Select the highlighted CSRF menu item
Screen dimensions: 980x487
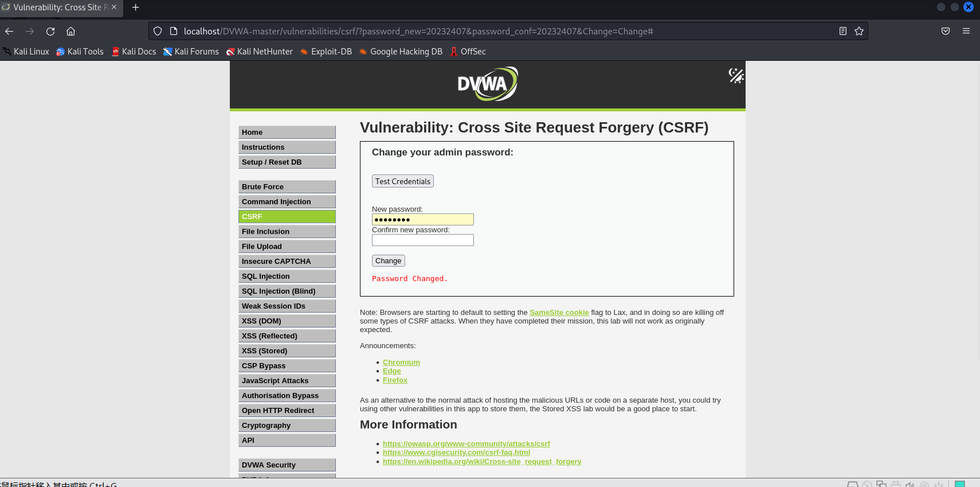coord(287,216)
